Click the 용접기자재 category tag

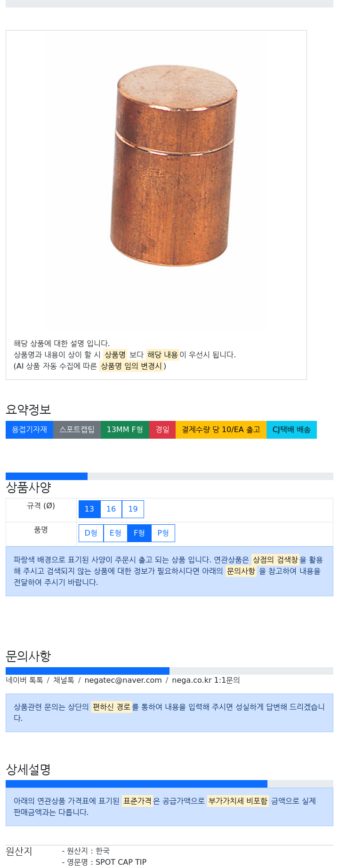[29, 430]
